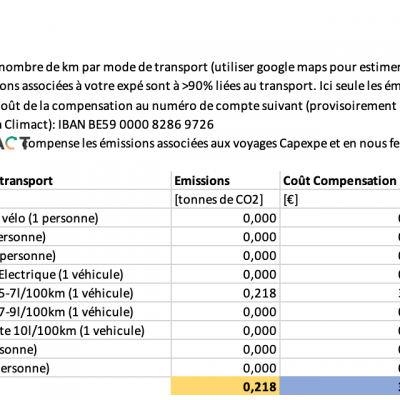Select emissions cell for Electrique vehicle row
This screenshot has width=400, height=400.
(226, 274)
